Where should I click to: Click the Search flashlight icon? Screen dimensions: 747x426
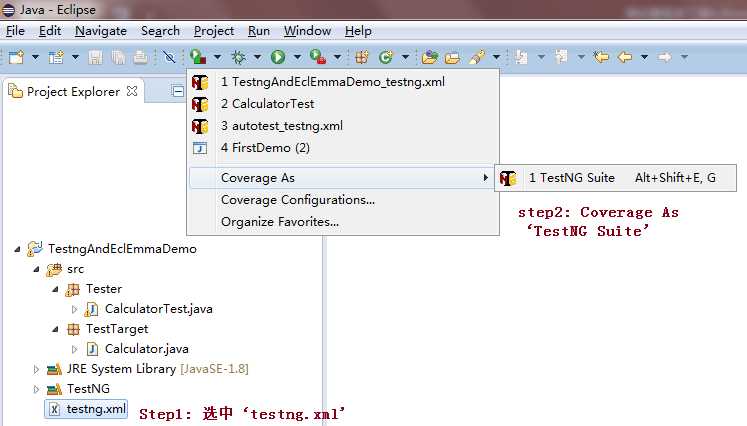[x=477, y=57]
